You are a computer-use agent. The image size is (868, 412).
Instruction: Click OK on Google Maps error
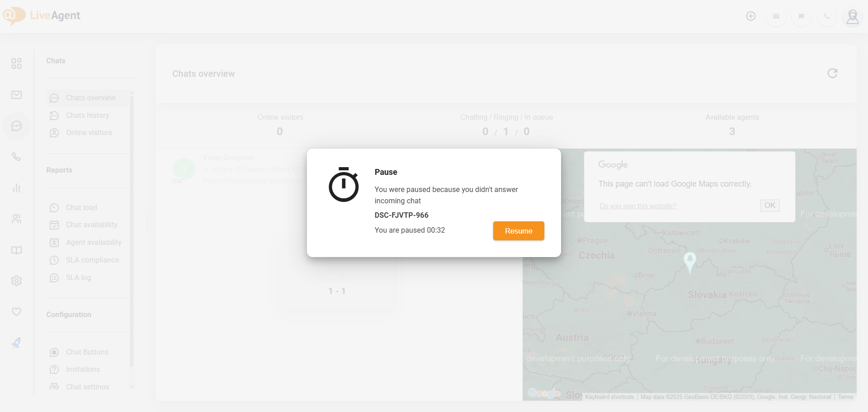pos(769,206)
